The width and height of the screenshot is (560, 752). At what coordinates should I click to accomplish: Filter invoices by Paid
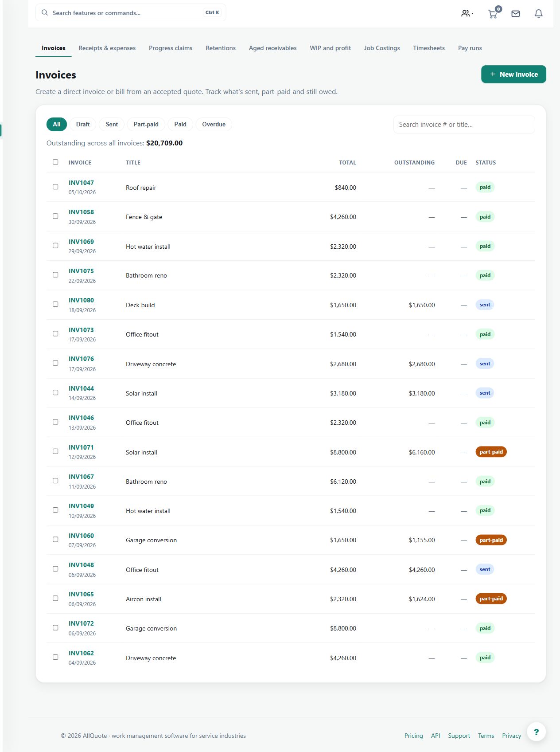tap(180, 124)
